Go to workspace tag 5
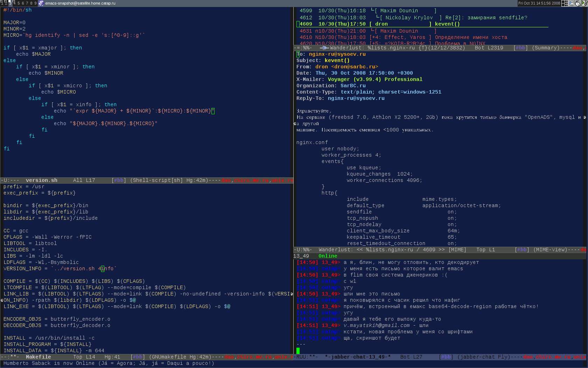Screen dimensions: 588x368 19,3
